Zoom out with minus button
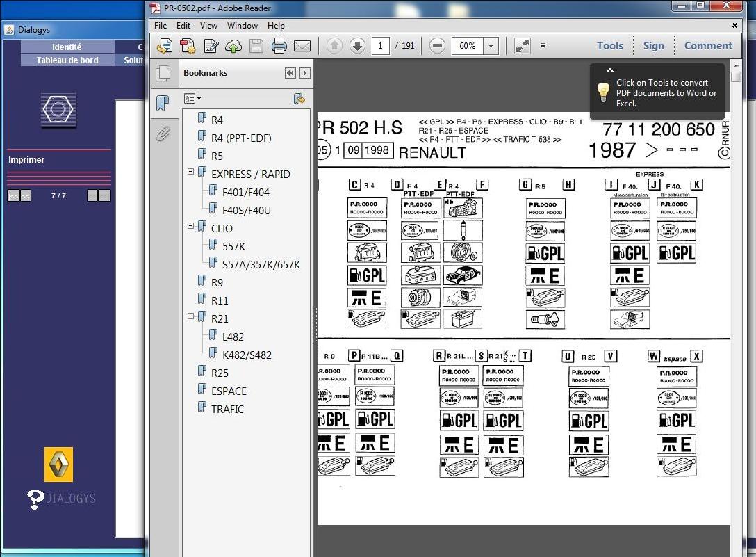This screenshot has width=756, height=557. coord(437,46)
